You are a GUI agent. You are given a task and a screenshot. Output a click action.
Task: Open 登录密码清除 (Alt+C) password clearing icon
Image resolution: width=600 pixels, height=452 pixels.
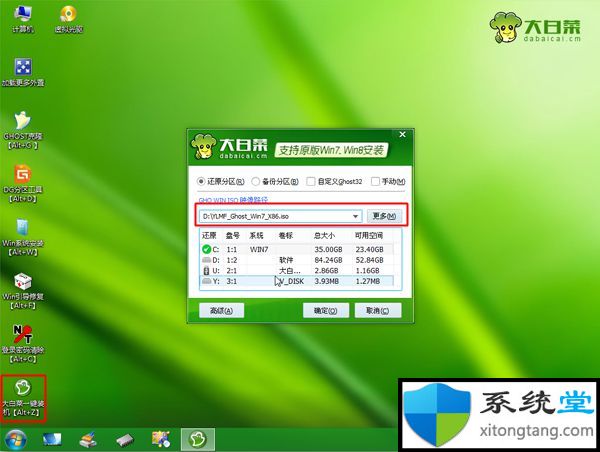[23, 344]
